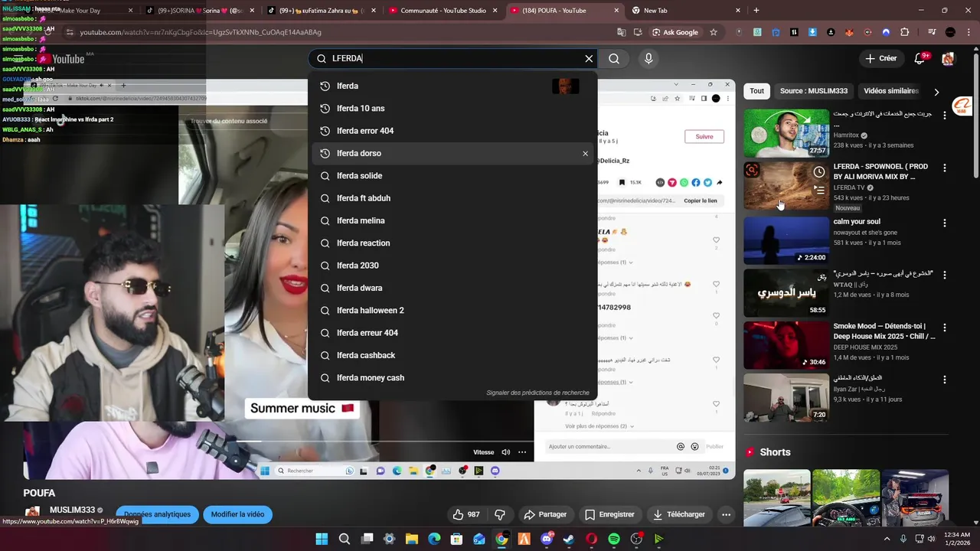Switch to 'Communauté - YouTube Studio' tab
The width and height of the screenshot is (980, 551).
pos(444,11)
